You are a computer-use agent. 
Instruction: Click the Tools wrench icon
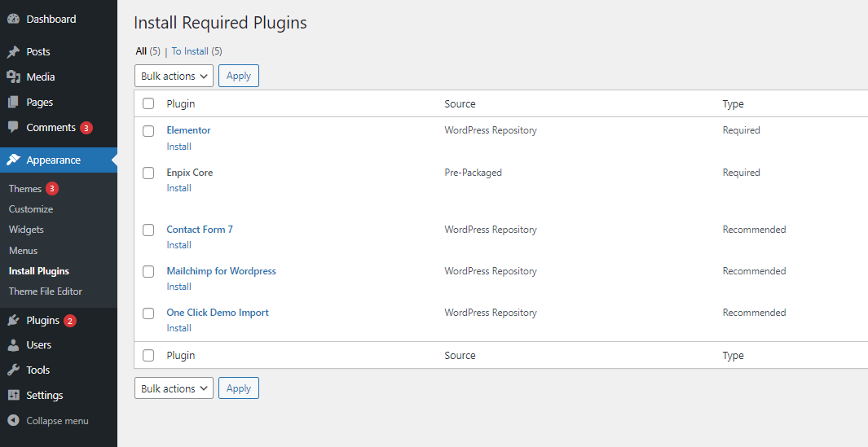pyautogui.click(x=13, y=370)
